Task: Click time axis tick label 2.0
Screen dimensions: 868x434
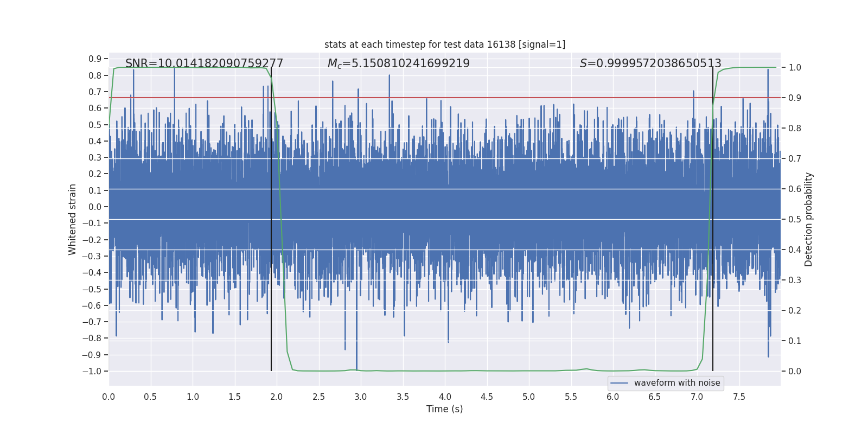Action: coord(277,397)
